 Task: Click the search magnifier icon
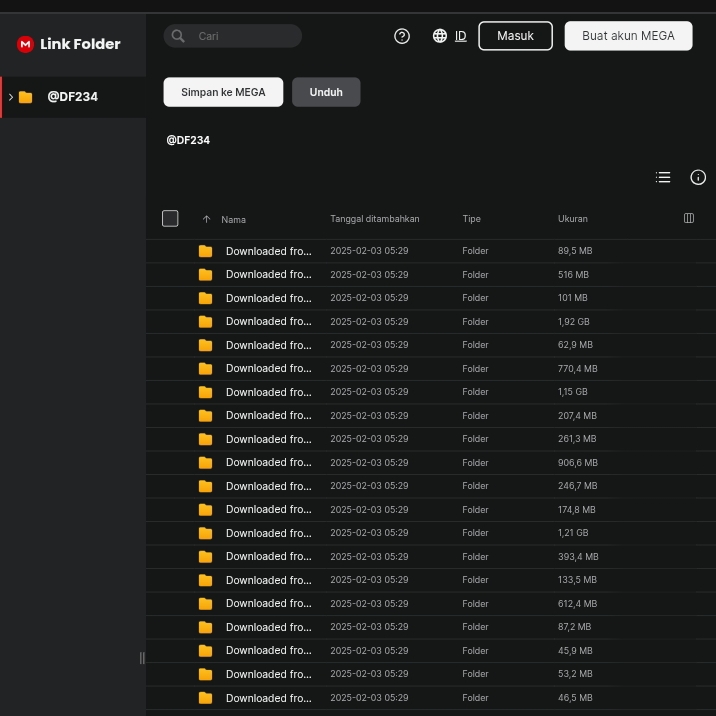[x=178, y=36]
